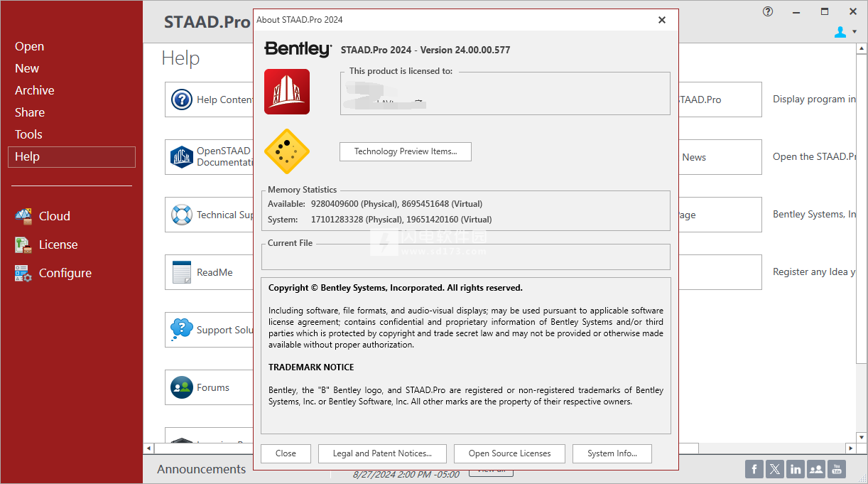Click the Configure icon in the sidebar
Viewport: 868px width, 484px height.
click(x=24, y=273)
